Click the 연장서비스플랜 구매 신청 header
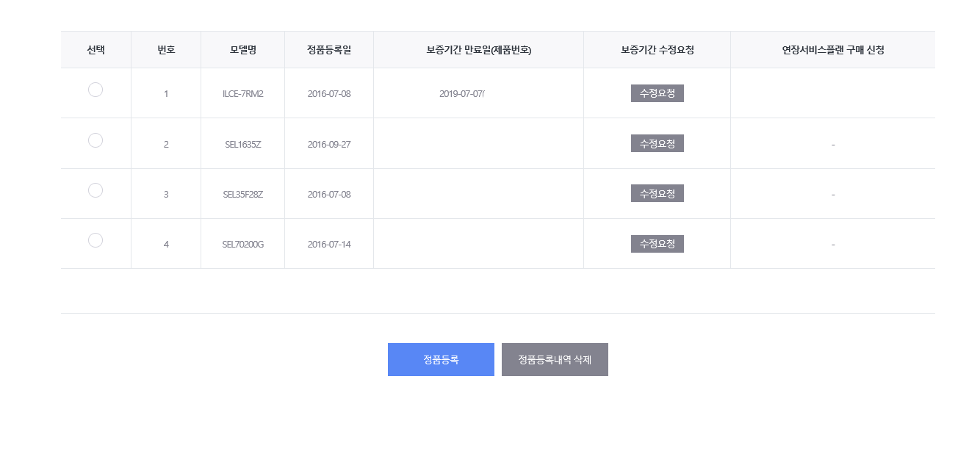The height and width of the screenshot is (476, 980). point(832,50)
